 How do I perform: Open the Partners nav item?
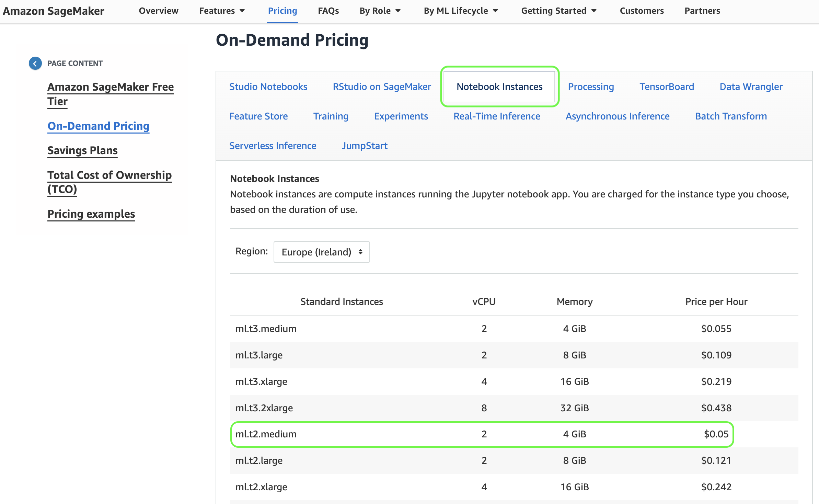pyautogui.click(x=702, y=11)
